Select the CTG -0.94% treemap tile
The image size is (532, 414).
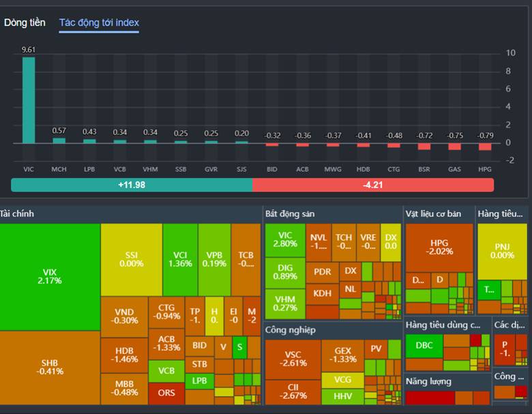coord(166,312)
